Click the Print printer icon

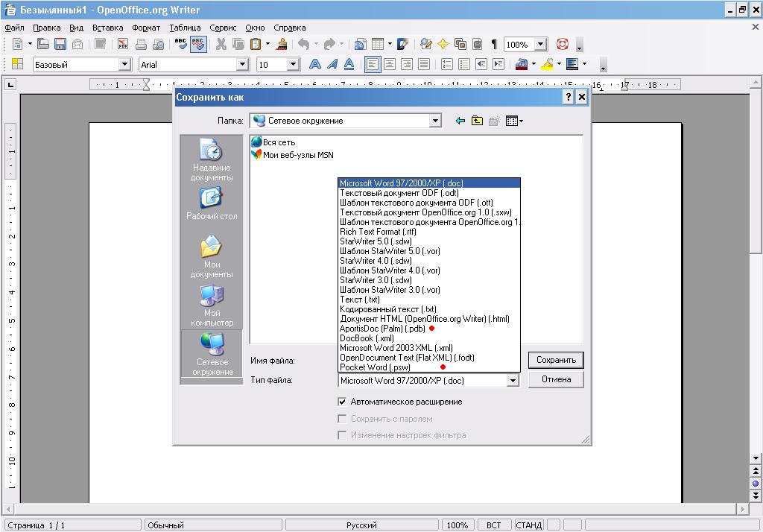(x=141, y=44)
